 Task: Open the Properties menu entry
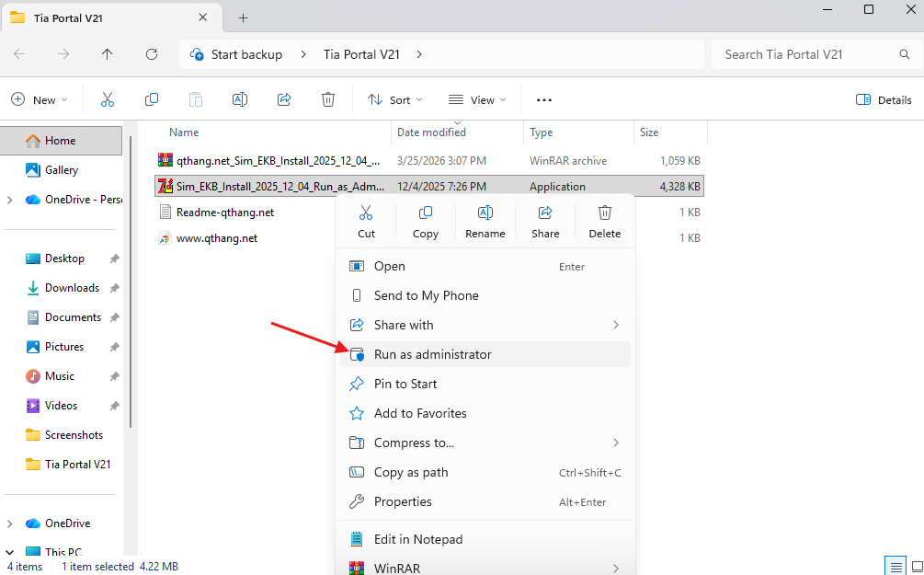pyautogui.click(x=403, y=501)
